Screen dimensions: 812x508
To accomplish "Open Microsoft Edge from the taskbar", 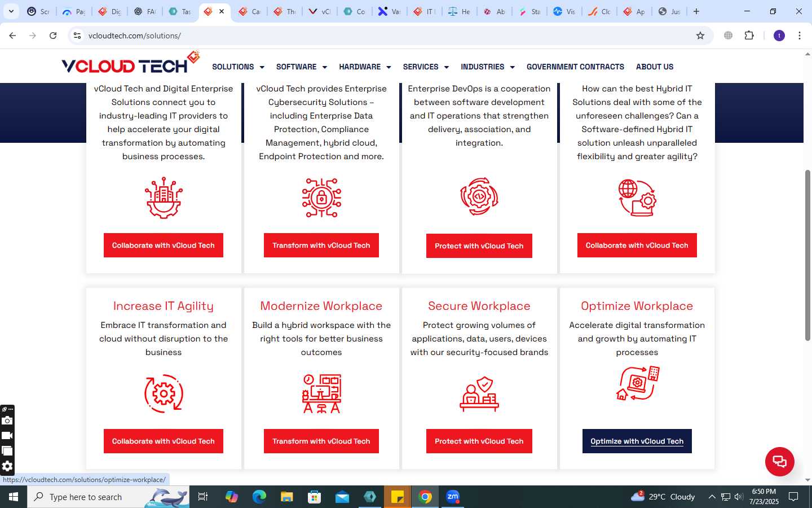I will pyautogui.click(x=259, y=497).
